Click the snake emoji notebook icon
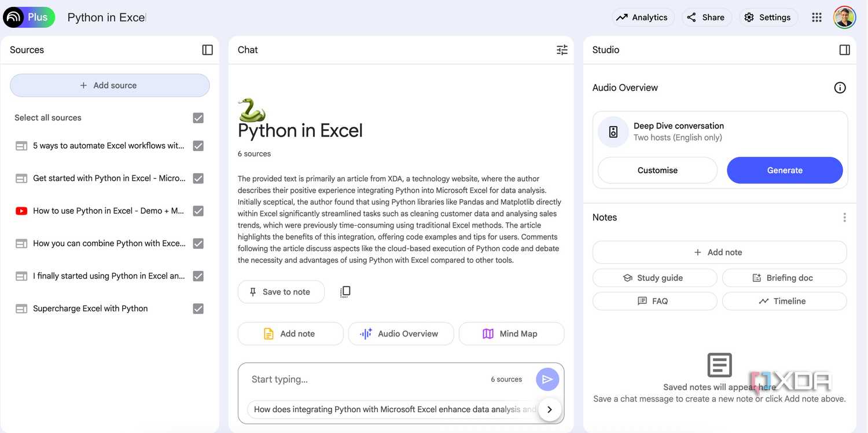 click(251, 109)
